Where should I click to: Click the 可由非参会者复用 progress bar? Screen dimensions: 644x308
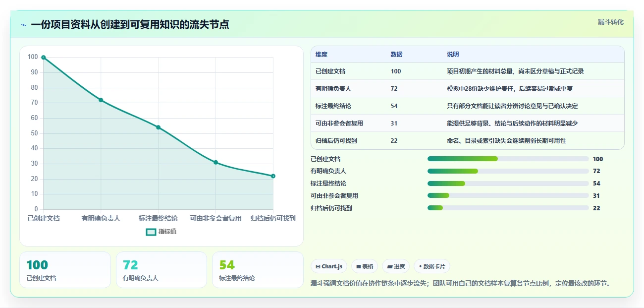coord(508,196)
